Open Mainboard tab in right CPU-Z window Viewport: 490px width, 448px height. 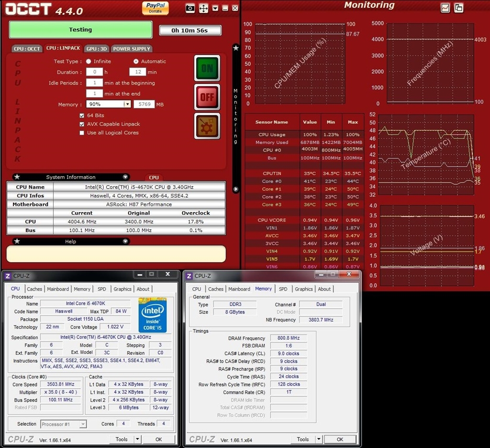[x=239, y=289]
